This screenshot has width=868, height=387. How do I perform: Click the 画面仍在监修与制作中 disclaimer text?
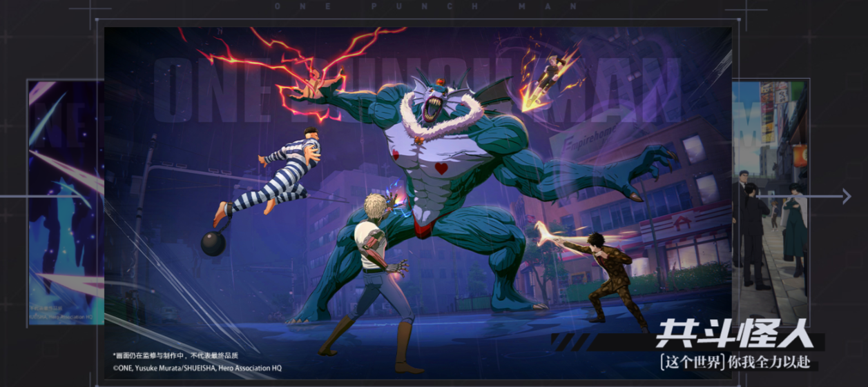tap(175, 355)
